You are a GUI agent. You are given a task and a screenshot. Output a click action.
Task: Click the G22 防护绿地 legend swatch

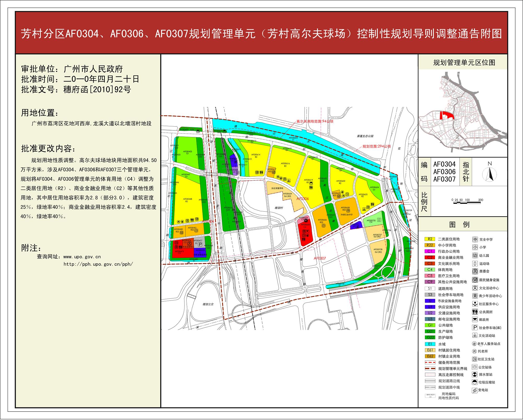430,337
